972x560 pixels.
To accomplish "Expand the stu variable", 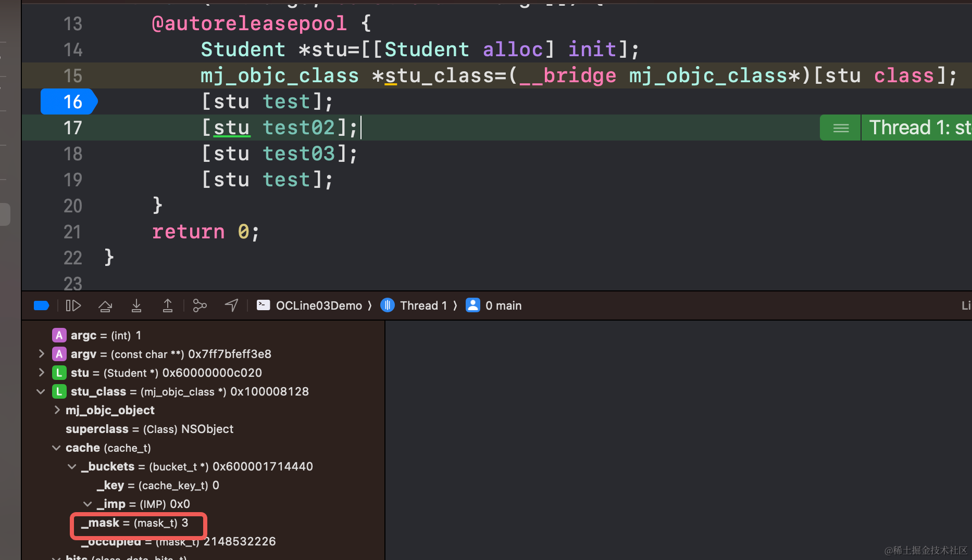I will coord(42,373).
